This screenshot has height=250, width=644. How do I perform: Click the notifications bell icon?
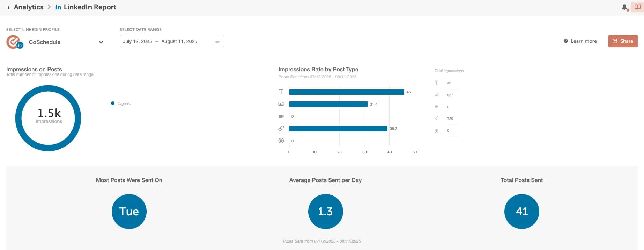pyautogui.click(x=624, y=7)
